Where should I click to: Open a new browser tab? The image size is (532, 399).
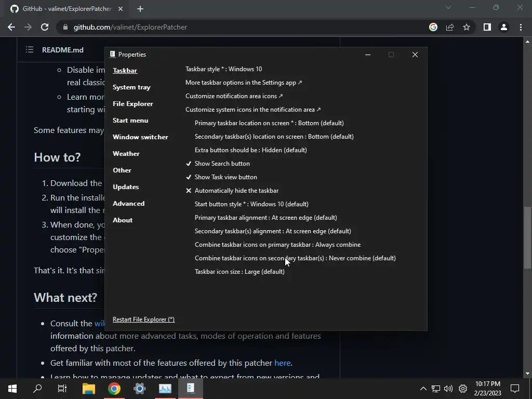(x=140, y=9)
